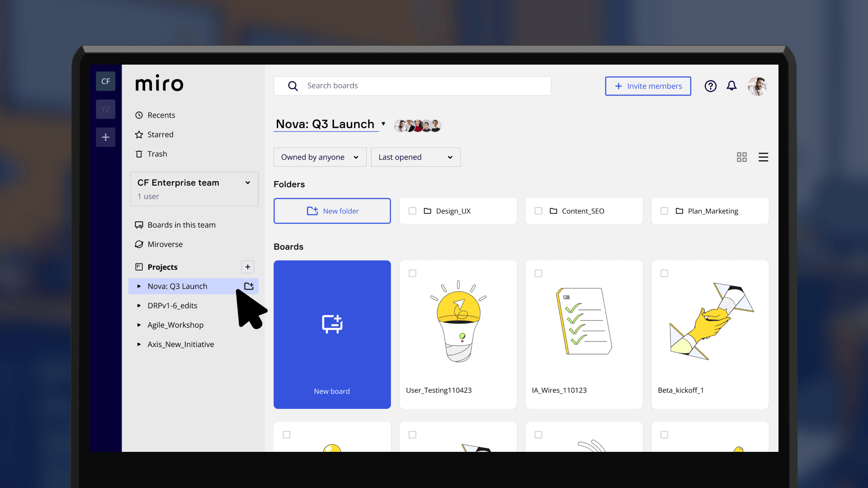Switch to grid view
This screenshot has height=488, width=868.
coord(741,157)
